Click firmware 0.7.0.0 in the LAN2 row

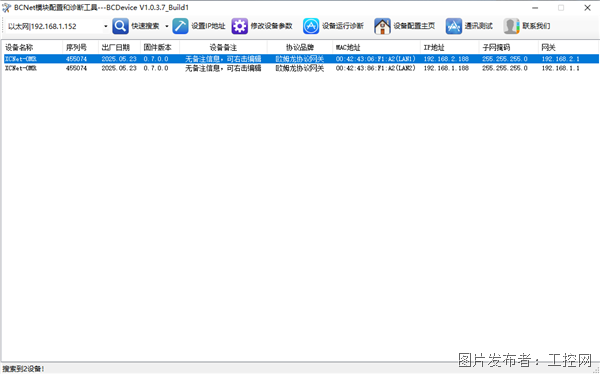[x=156, y=68]
